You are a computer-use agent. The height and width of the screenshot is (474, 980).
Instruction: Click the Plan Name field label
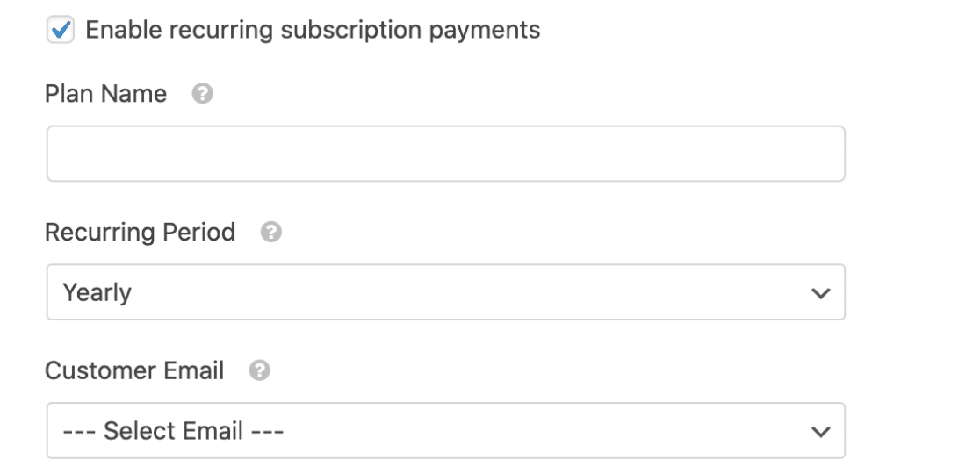pyautogui.click(x=105, y=94)
